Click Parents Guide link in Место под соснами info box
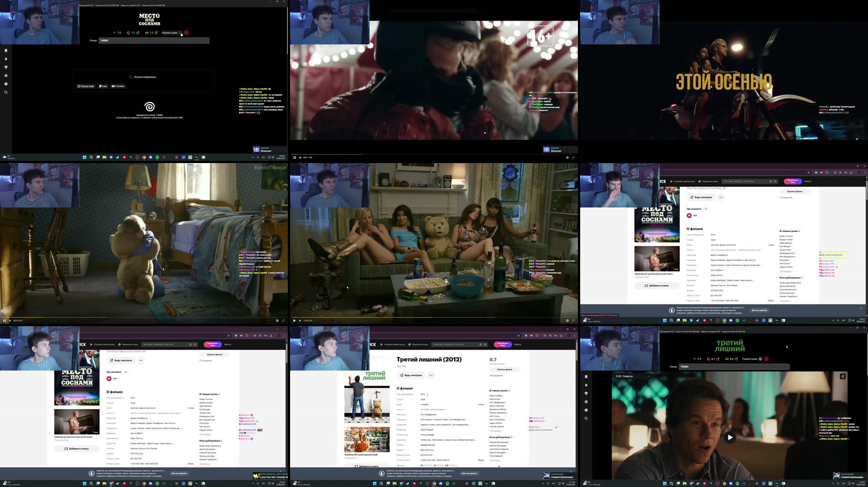The width and height of the screenshot is (868, 487). click(86, 86)
